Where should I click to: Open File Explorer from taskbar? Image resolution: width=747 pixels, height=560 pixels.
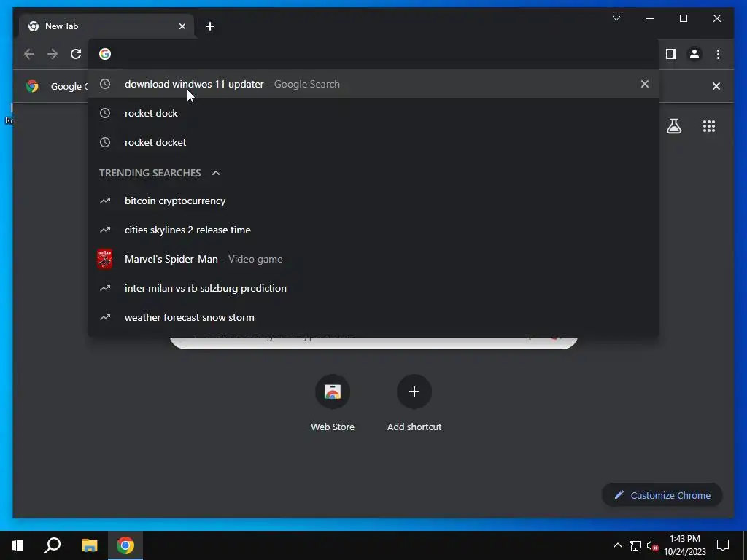coord(89,545)
